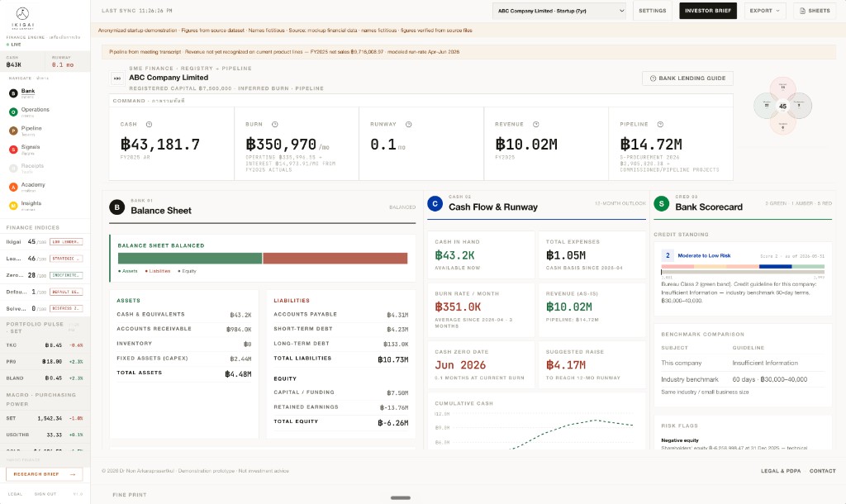
Task: Click the Ikigai index row badge
Action: pyautogui.click(x=66, y=242)
